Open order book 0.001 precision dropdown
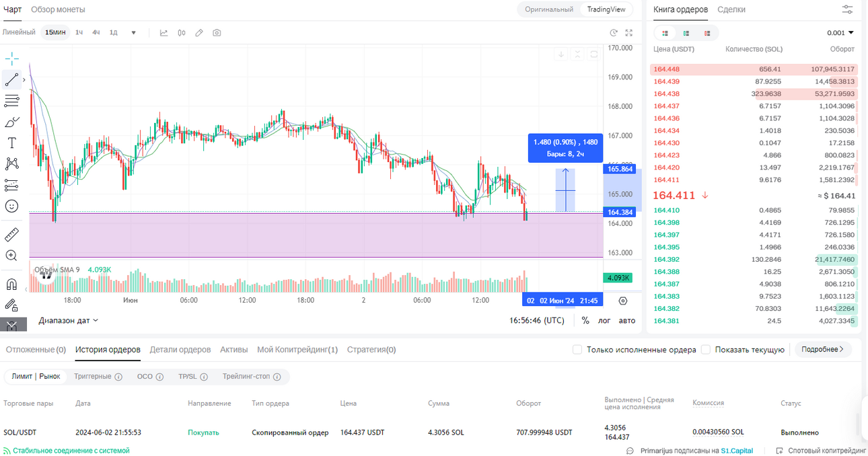Image resolution: width=868 pixels, height=456 pixels. click(x=840, y=33)
